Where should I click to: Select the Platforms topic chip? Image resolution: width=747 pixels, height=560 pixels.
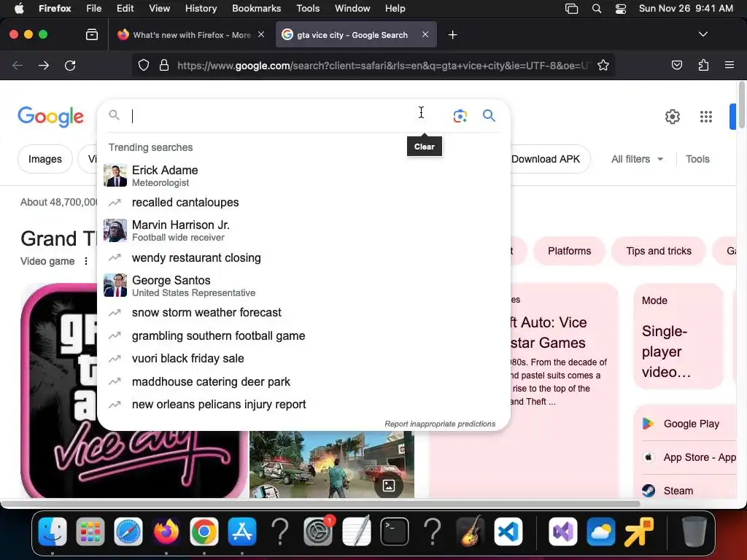[569, 251]
